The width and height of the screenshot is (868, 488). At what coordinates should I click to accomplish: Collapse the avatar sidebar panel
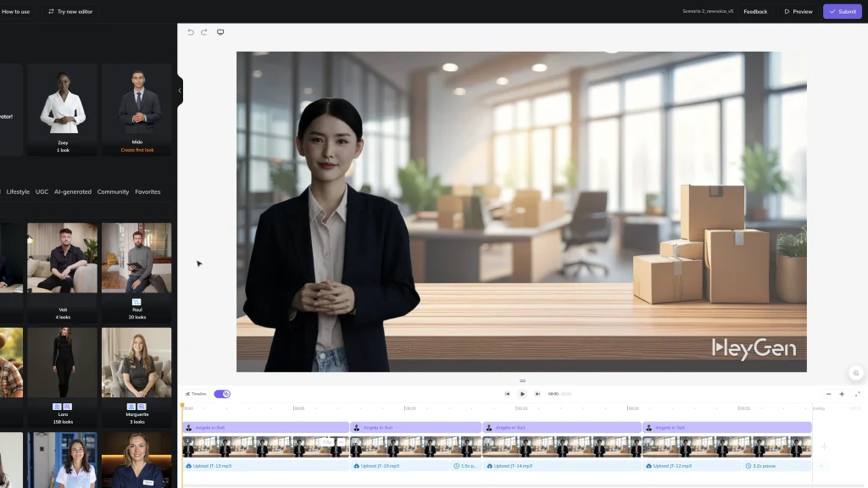179,90
